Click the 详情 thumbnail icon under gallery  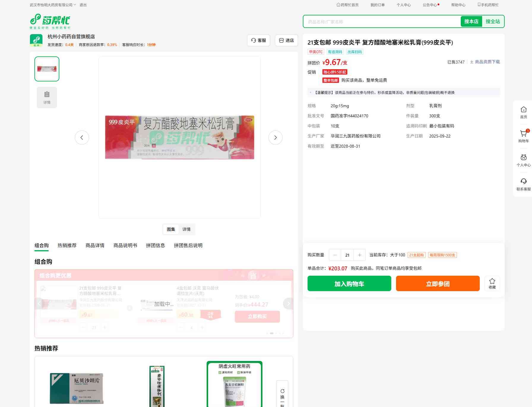47,97
